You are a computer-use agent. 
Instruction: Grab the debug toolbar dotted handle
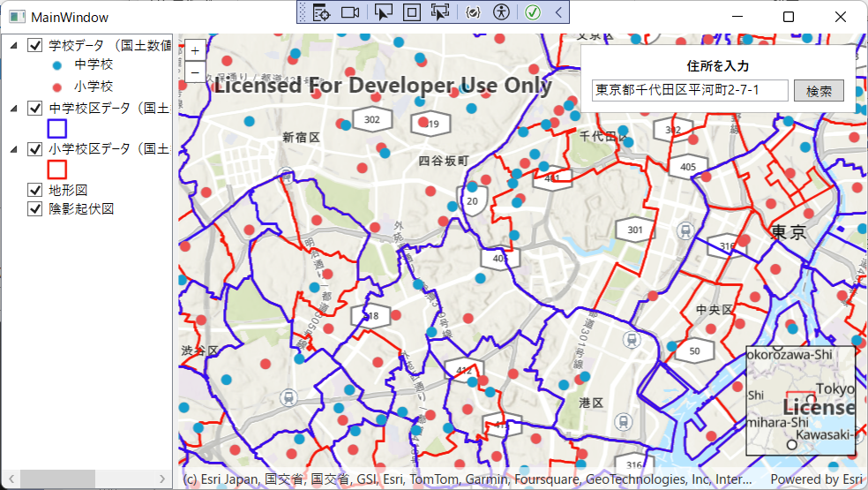303,12
